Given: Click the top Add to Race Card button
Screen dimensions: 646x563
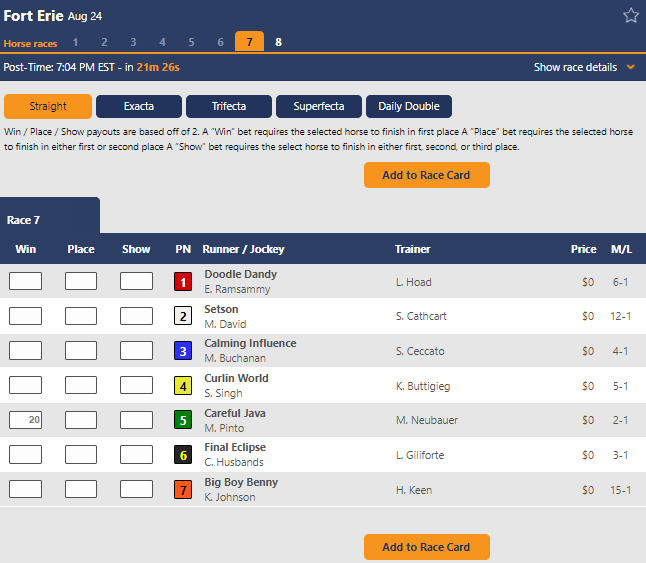Looking at the screenshot, I should coord(426,175).
